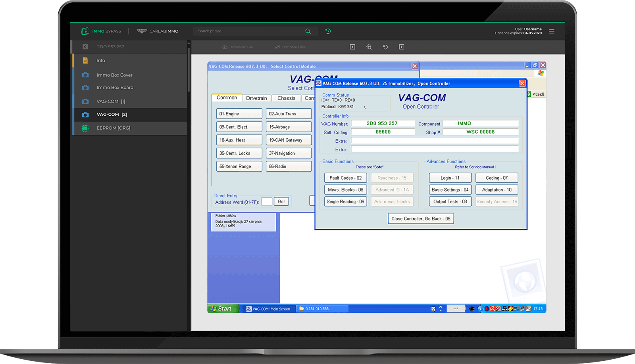This screenshot has width=635, height=364.
Task: Click the 0 281 010 588 taskbar folder
Action: 323,308
